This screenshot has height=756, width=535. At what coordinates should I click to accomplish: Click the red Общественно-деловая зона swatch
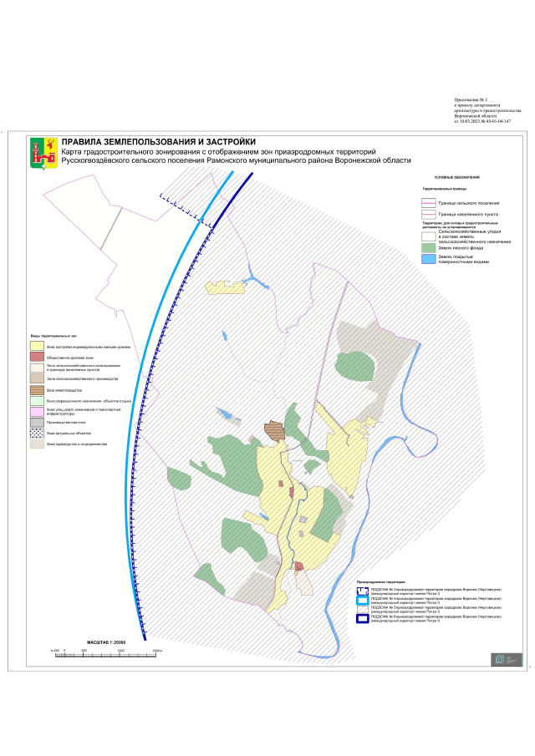(37, 356)
